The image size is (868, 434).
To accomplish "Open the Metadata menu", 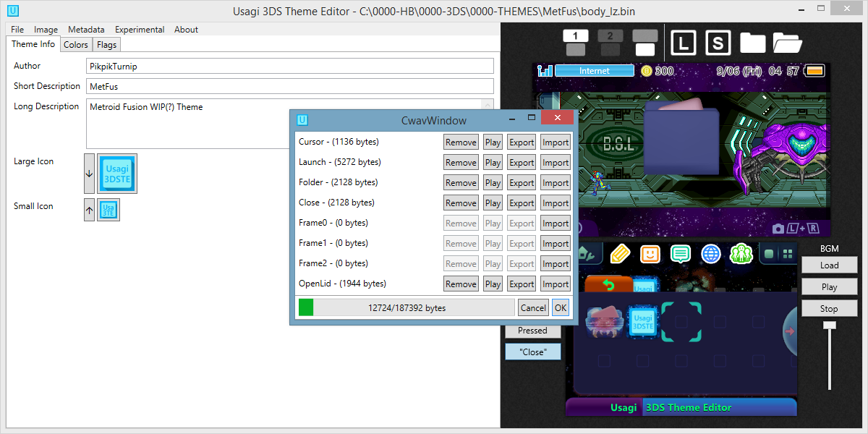I will click(86, 30).
